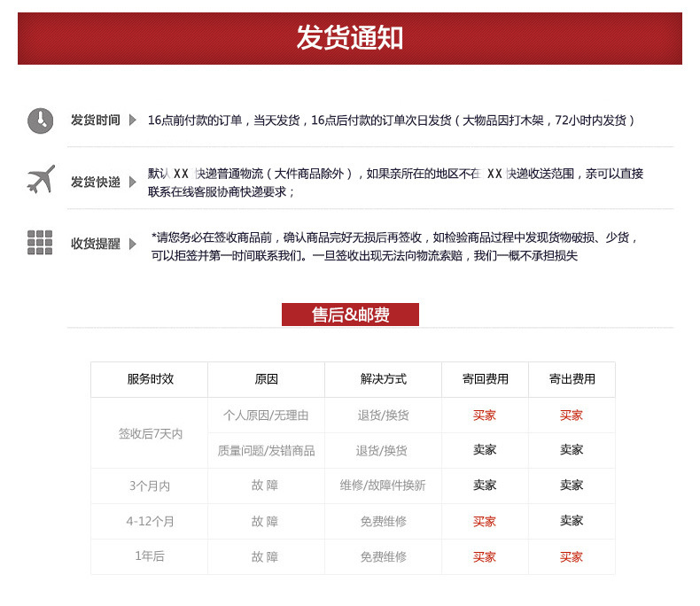Click 退货/换货 in the 质量问题 row
The height and width of the screenshot is (606, 700).
[x=382, y=451]
